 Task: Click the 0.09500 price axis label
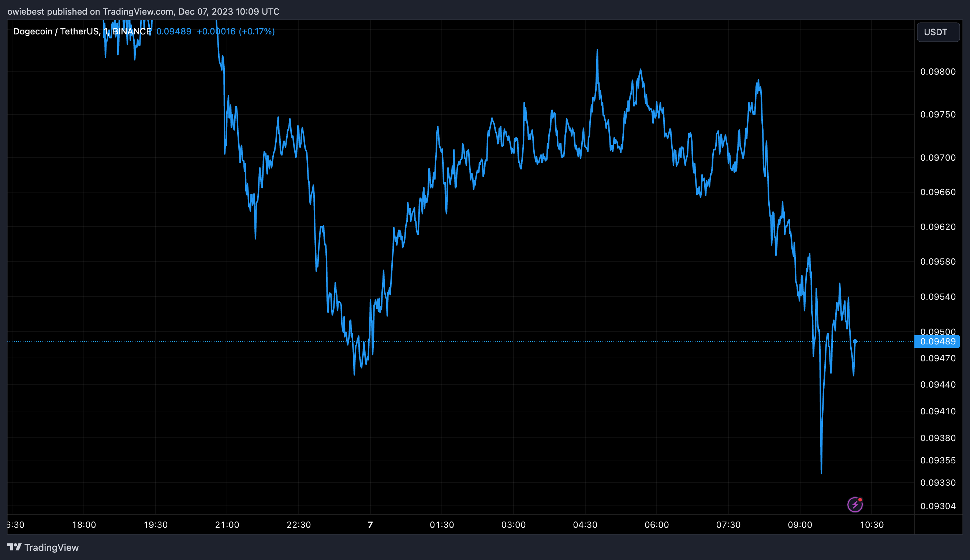click(938, 331)
